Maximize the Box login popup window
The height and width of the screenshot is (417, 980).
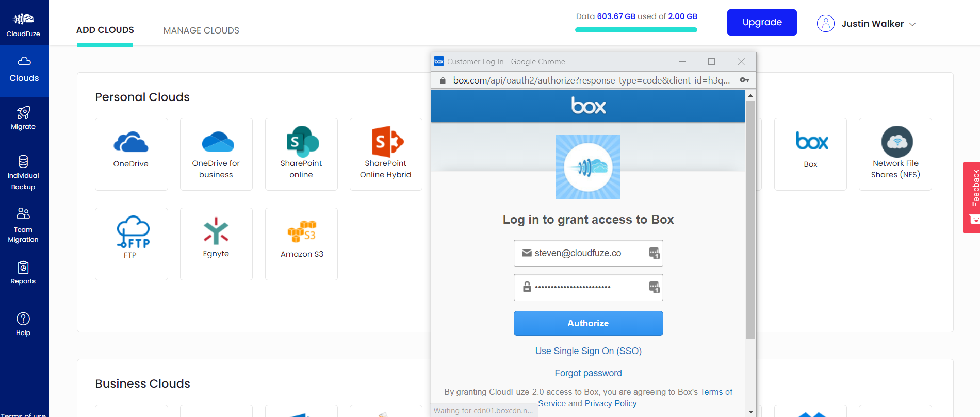(711, 61)
